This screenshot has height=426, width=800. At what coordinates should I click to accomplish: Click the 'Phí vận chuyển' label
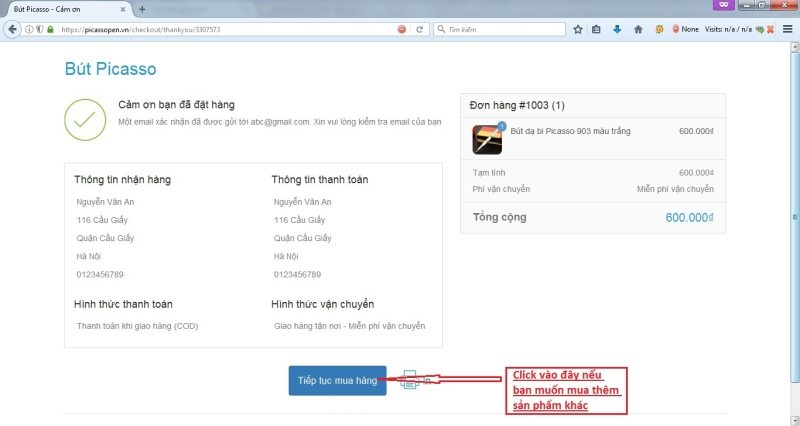[501, 189]
